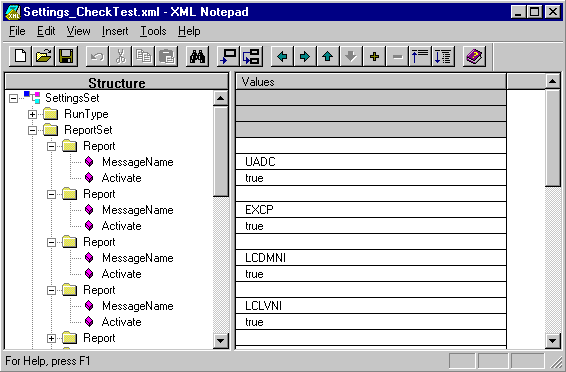Click the UADC value cell
This screenshot has width=566, height=372.
tap(371, 162)
